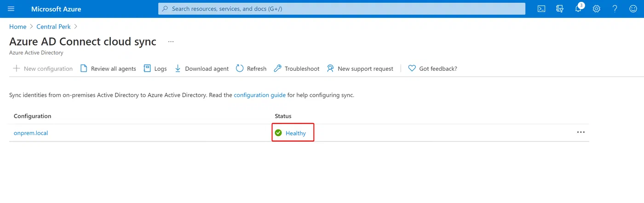Focus the search resources, services, and docs box
The image size is (644, 203).
tap(342, 9)
